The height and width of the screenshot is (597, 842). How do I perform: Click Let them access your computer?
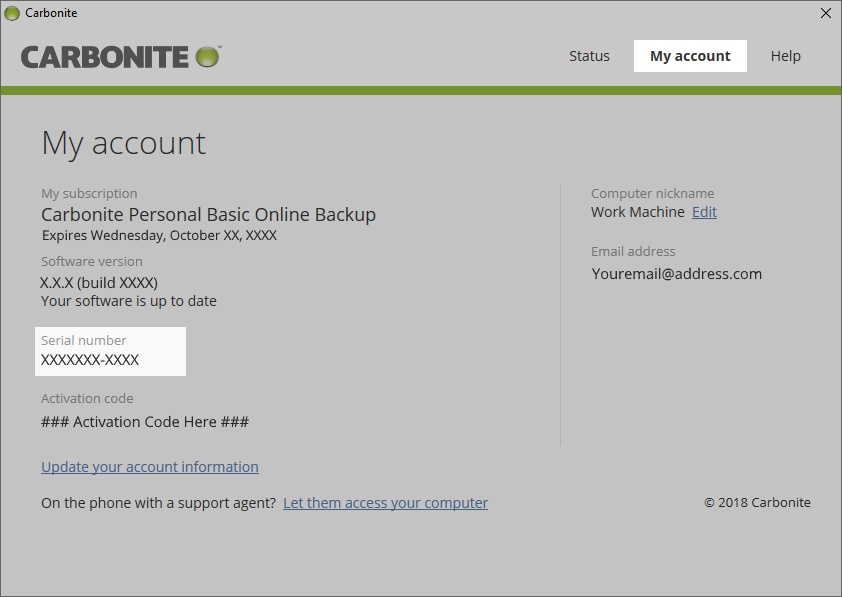pos(385,503)
